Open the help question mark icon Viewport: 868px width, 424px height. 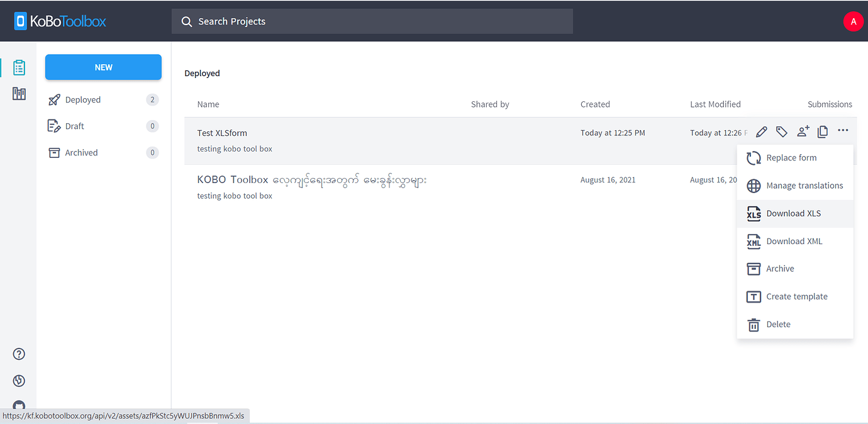click(x=19, y=354)
